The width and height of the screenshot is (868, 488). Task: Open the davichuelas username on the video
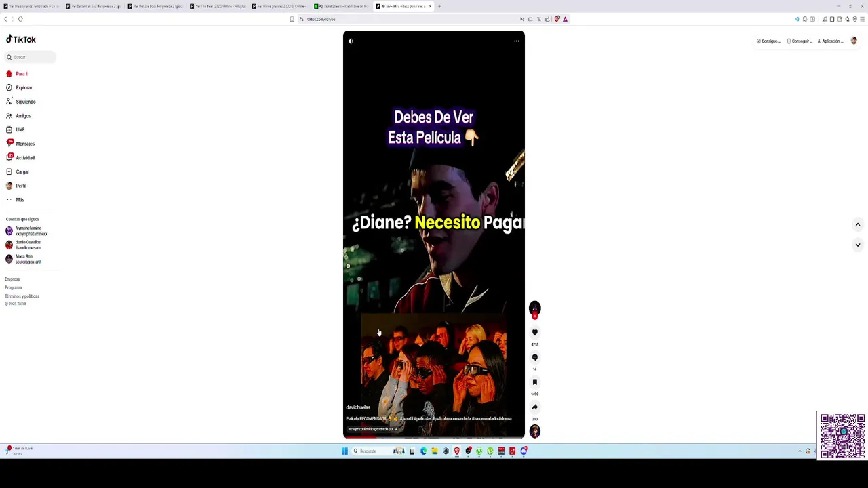pyautogui.click(x=358, y=407)
